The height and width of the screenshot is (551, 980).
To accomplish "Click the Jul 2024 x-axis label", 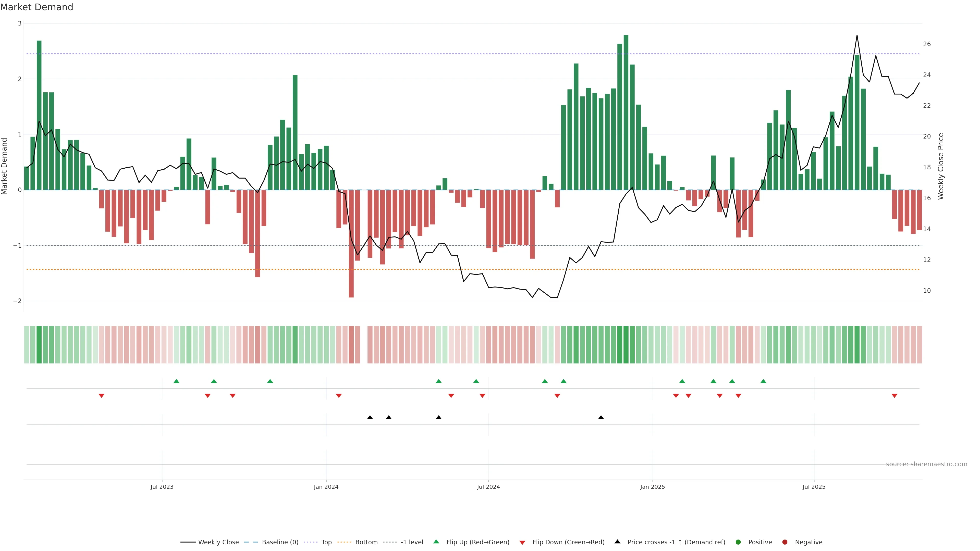I will click(488, 487).
